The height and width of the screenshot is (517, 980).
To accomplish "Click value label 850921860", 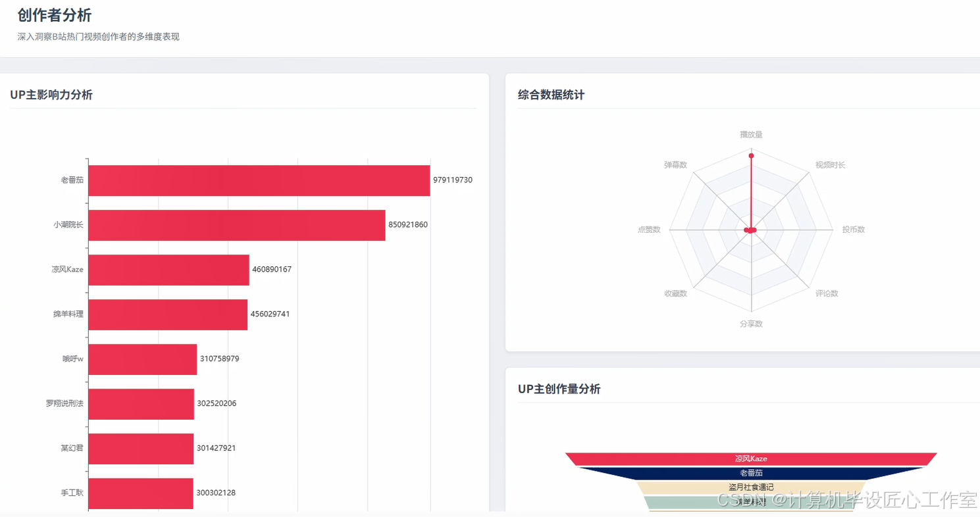I will 408,225.
